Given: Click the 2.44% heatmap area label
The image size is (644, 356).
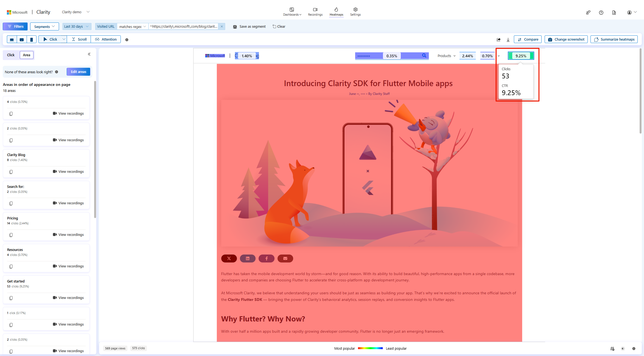Looking at the screenshot, I should click(467, 56).
